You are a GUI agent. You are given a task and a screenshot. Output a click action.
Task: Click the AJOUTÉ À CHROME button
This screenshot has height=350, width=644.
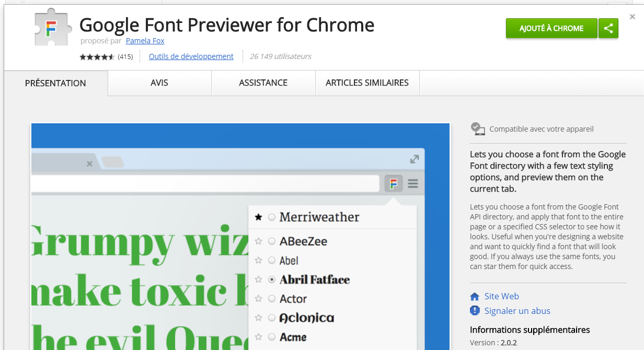click(x=551, y=29)
